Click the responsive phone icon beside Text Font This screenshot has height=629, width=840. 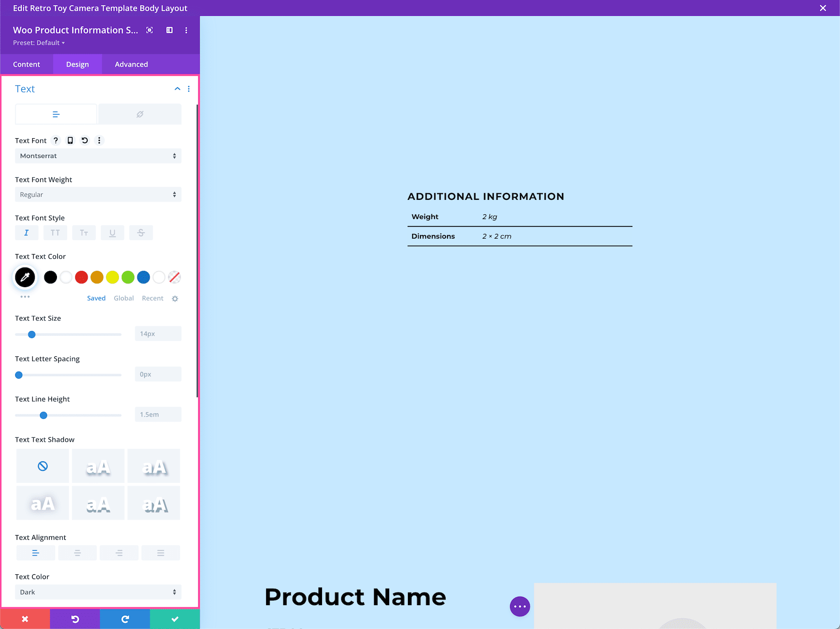tap(70, 140)
